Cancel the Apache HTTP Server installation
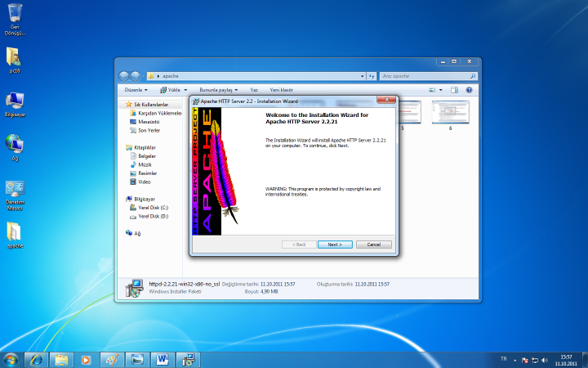This screenshot has width=588, height=368. click(x=373, y=245)
